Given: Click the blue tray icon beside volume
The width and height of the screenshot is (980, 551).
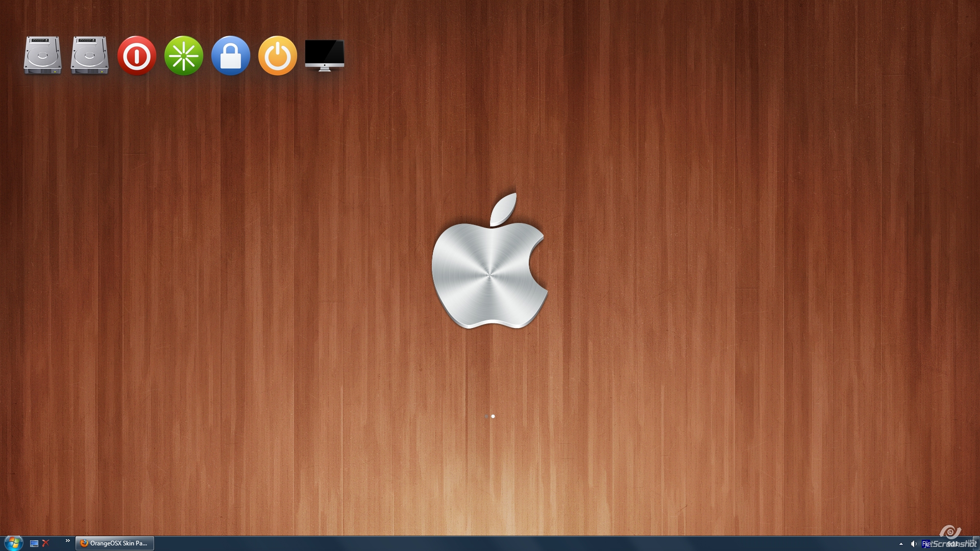Looking at the screenshot, I should 925,544.
